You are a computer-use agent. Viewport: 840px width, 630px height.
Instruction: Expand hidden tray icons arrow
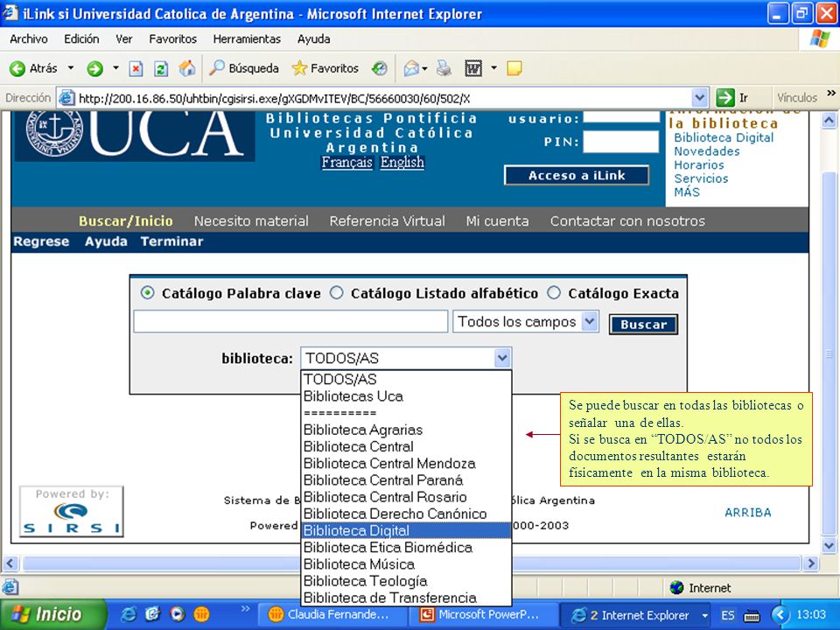780,614
